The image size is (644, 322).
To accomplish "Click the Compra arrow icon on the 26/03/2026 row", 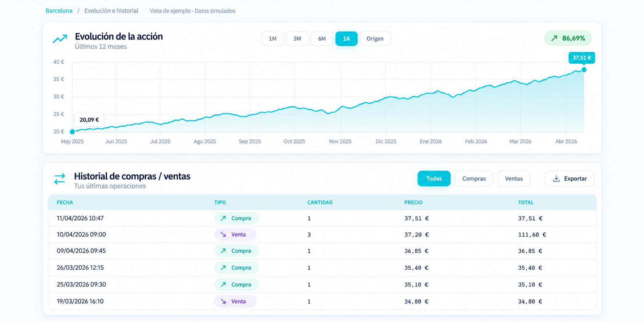I will pos(223,268).
